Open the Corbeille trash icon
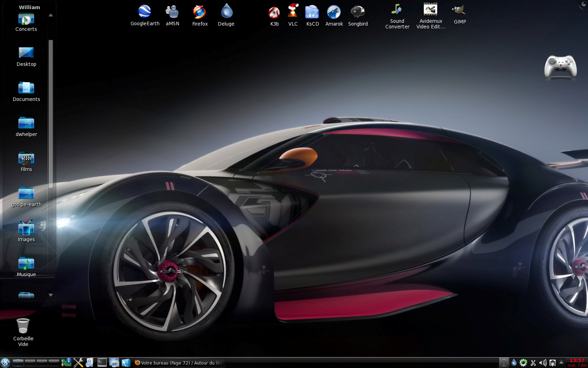The image size is (588, 368). pyautogui.click(x=23, y=327)
